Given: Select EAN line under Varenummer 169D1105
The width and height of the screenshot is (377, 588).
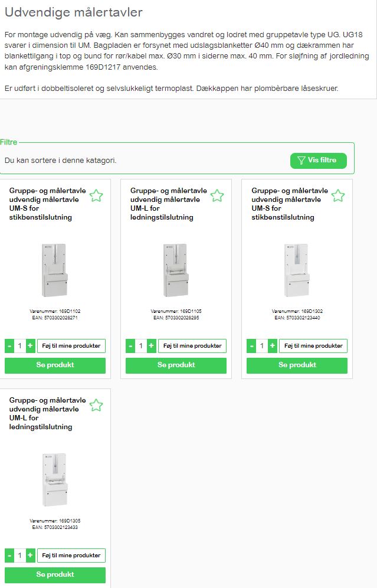Looking at the screenshot, I should (176, 318).
